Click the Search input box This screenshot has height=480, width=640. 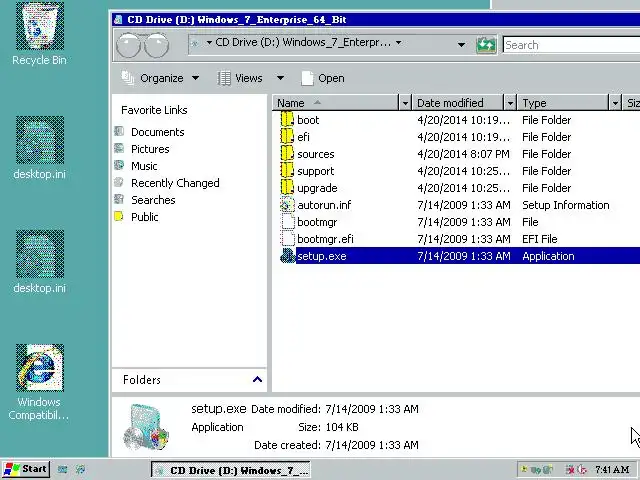coord(571,45)
